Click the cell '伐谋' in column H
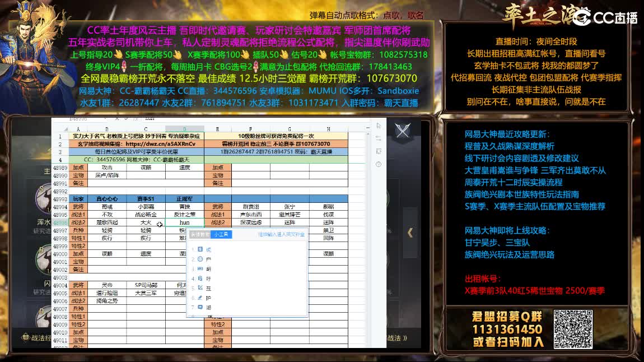 point(329,215)
